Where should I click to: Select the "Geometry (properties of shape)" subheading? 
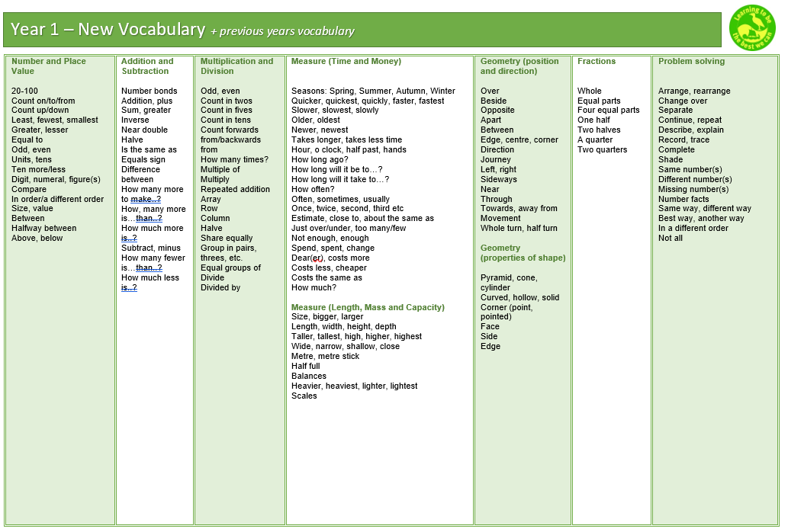coord(523,253)
